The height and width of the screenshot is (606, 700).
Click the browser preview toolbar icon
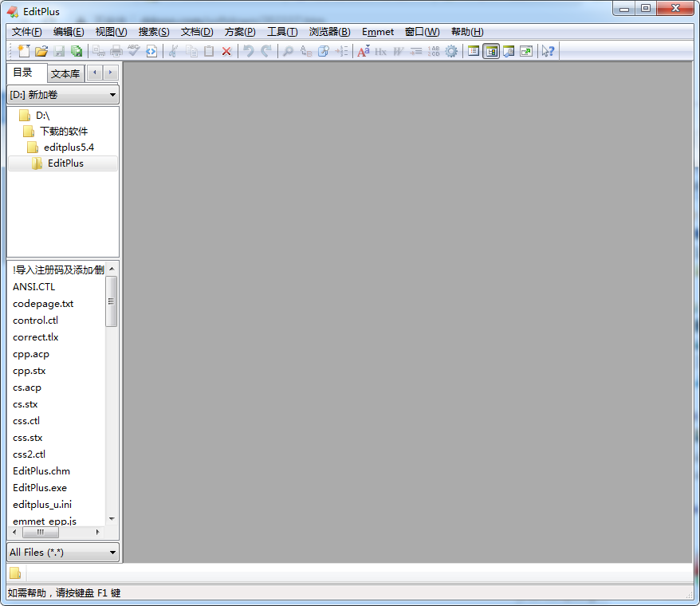[151, 51]
